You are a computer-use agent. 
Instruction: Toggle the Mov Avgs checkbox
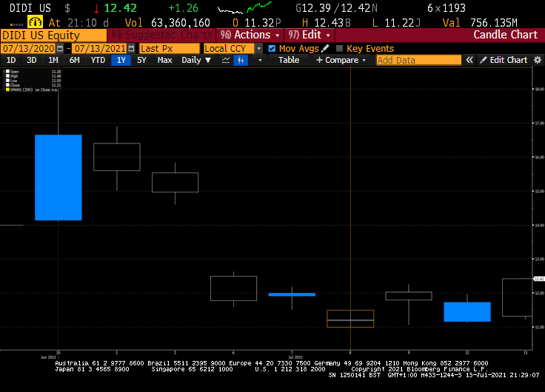(272, 48)
